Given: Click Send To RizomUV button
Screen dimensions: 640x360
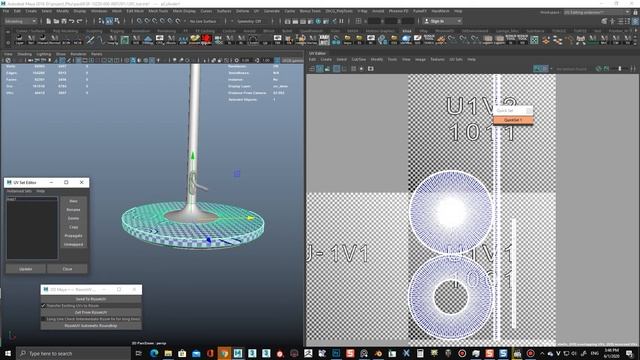Looking at the screenshot, I should tap(91, 299).
